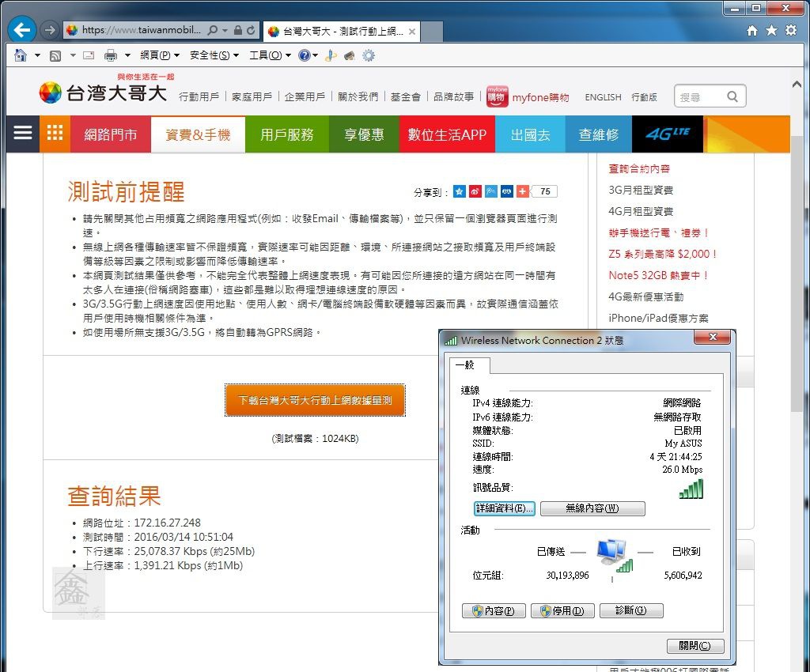The height and width of the screenshot is (672, 810).
Task: Expand the Print icon dropdown arrow
Action: [x=127, y=55]
